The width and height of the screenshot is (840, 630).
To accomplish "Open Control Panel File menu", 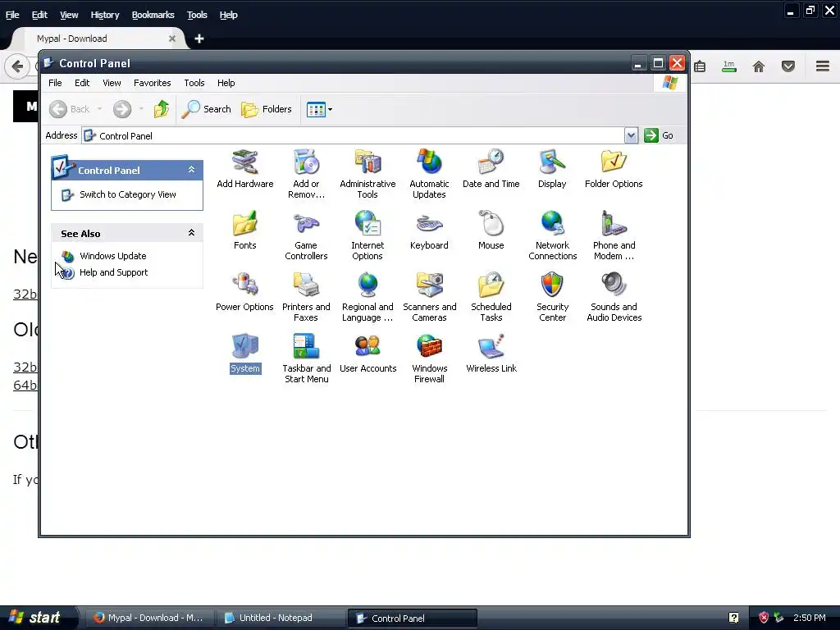I will (55, 83).
